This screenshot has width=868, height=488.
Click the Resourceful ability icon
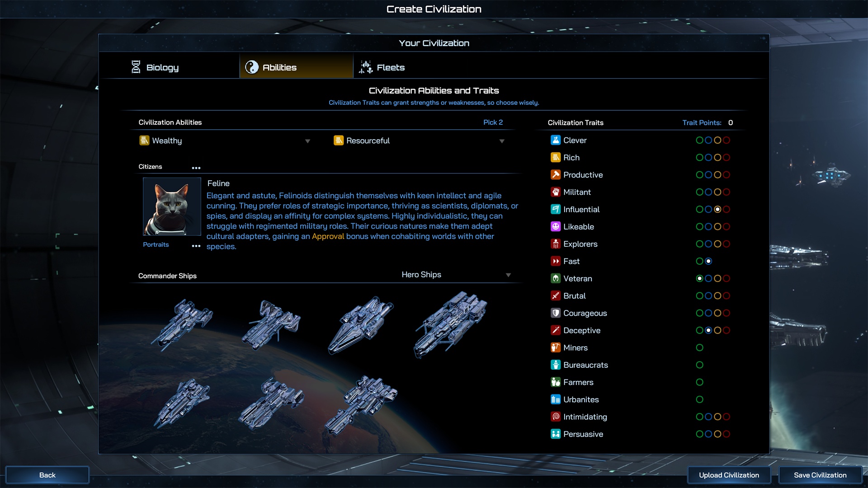point(339,141)
